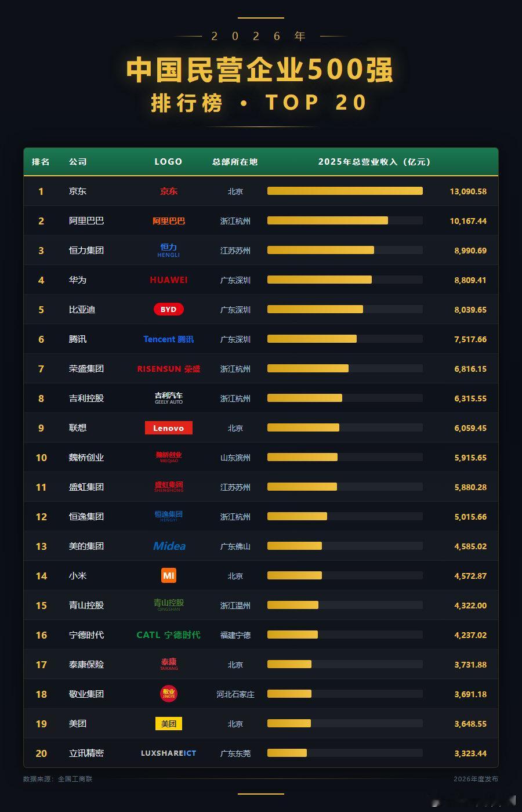The image size is (522, 812).
Task: Click company name 泰康保险
Action: click(86, 664)
